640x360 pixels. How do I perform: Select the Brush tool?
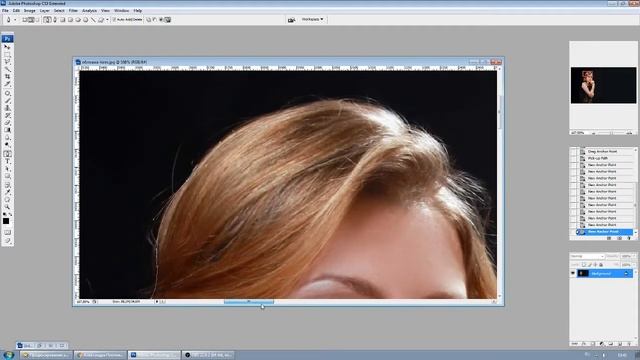point(7,101)
